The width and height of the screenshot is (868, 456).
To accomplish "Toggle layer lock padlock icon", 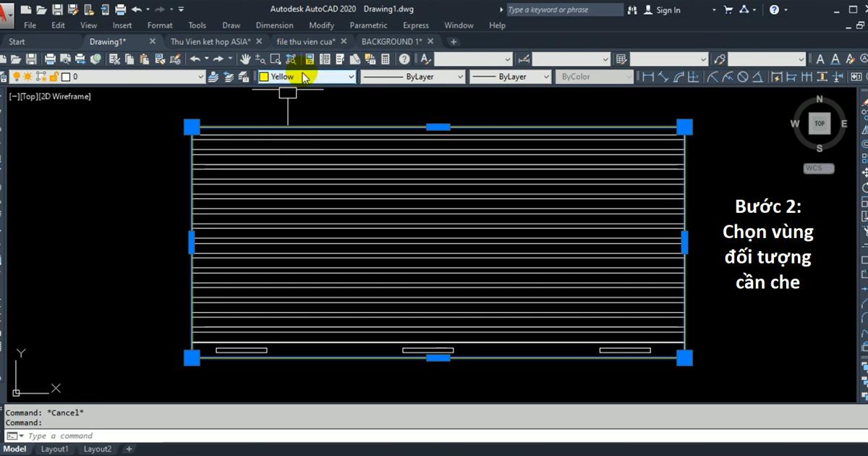I will pyautogui.click(x=53, y=77).
